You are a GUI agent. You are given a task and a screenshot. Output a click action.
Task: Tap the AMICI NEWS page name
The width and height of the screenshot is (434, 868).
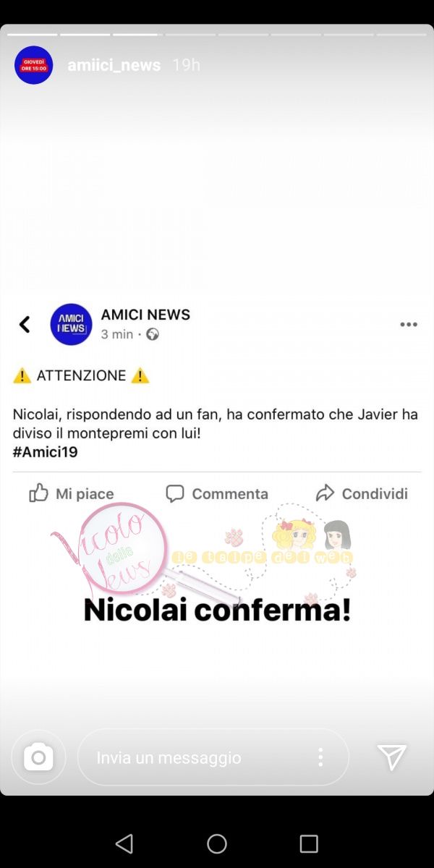point(145,315)
